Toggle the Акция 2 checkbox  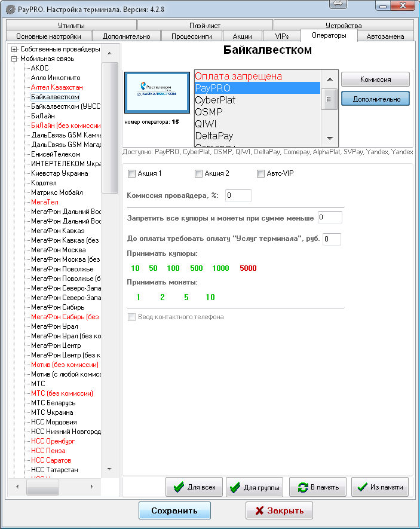[198, 174]
